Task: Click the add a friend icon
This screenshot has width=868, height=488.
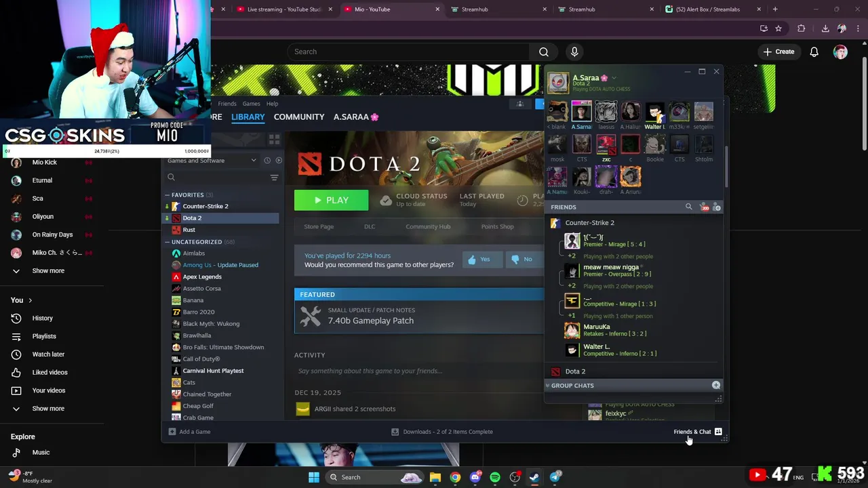Action: pos(717,207)
